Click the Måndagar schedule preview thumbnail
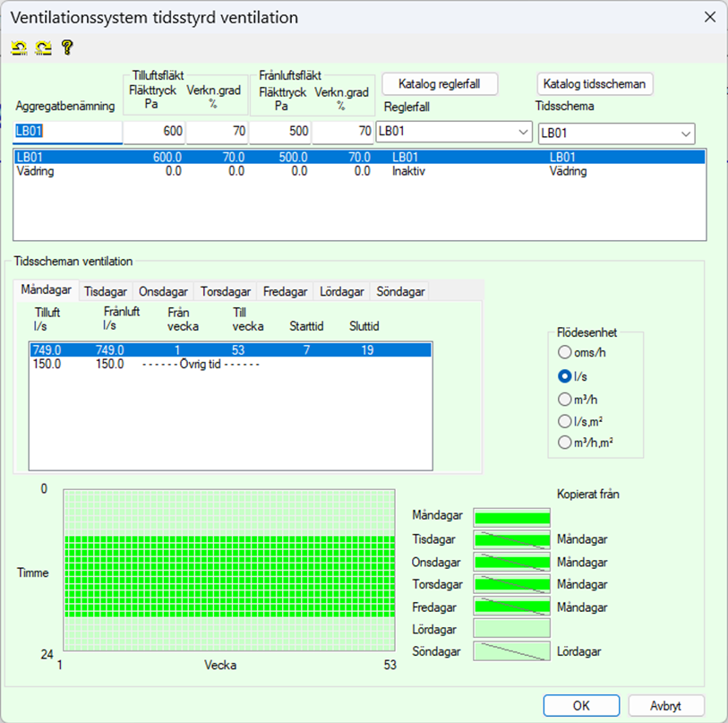 point(511,517)
